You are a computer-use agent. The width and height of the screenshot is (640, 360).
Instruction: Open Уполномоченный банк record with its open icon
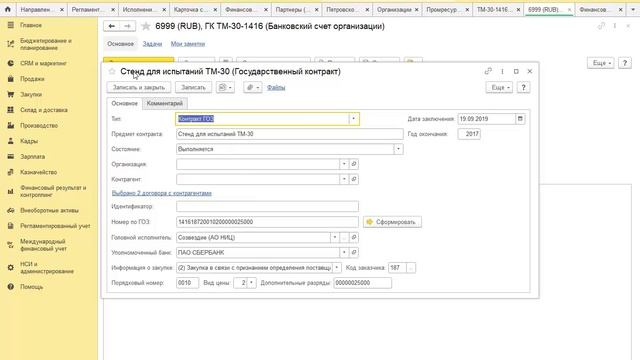click(354, 253)
